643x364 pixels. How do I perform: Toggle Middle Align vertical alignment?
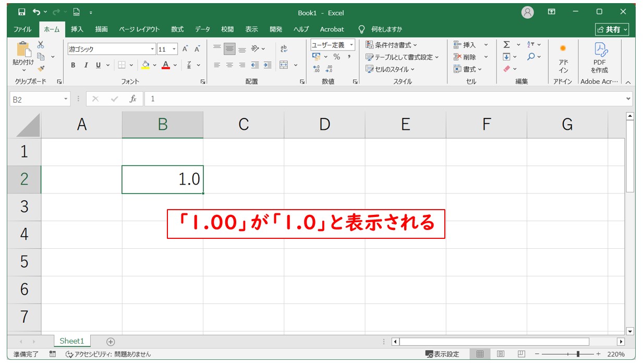[229, 49]
